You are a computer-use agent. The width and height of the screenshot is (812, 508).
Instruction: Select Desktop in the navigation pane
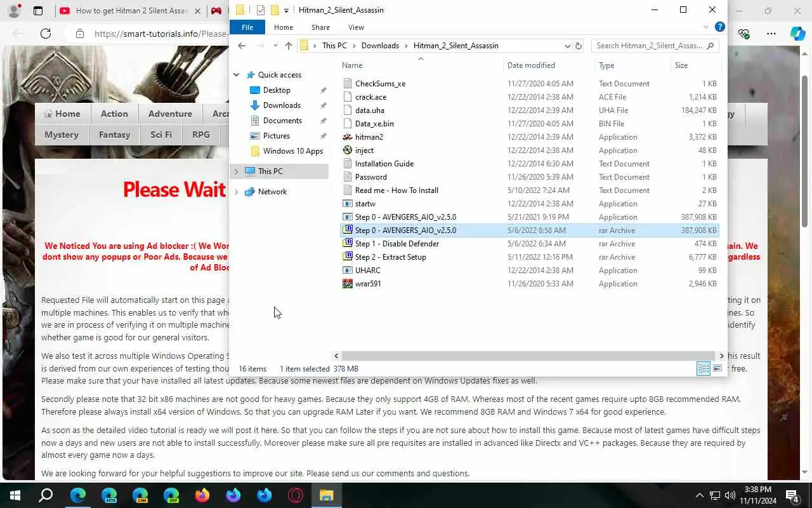(277, 90)
